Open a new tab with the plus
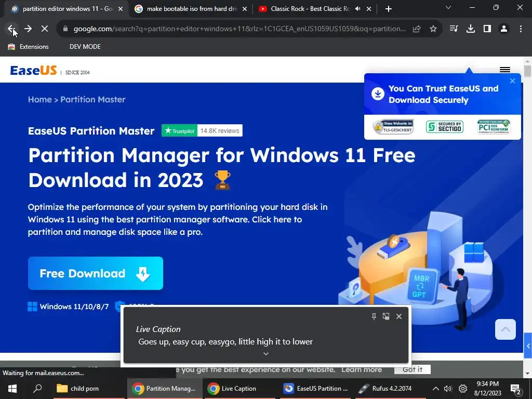The width and height of the screenshot is (532, 399). [389, 9]
